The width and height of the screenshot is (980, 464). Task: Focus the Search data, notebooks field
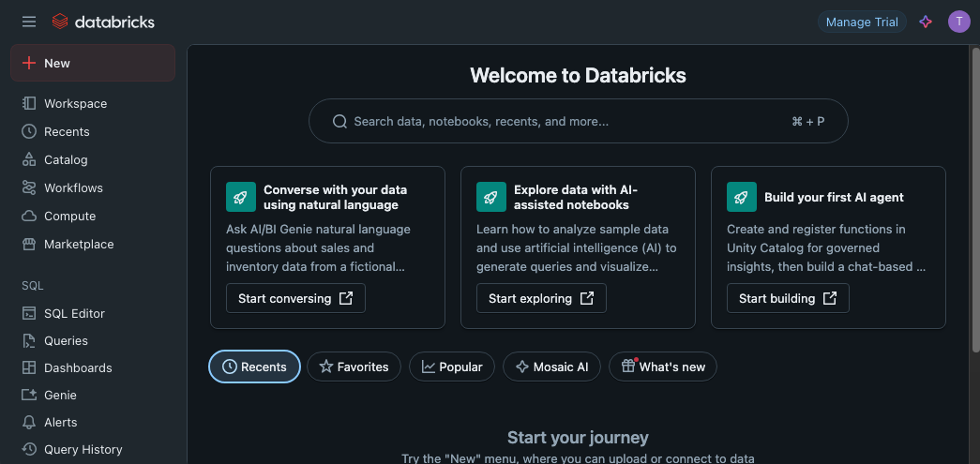(x=578, y=121)
